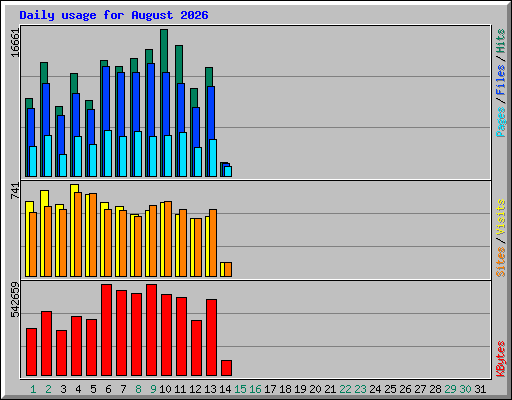
Task: Click the 'Daily usage for August 2026' title
Action: pyautogui.click(x=114, y=15)
